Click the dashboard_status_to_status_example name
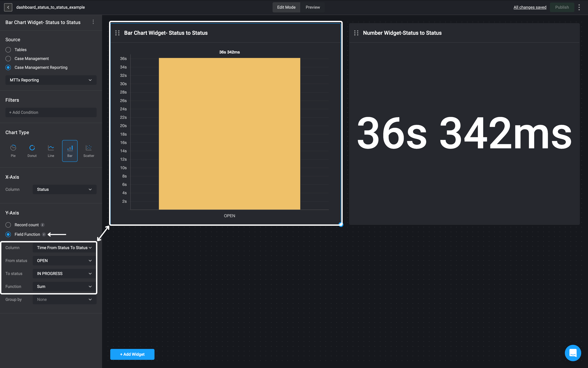 (x=51, y=7)
